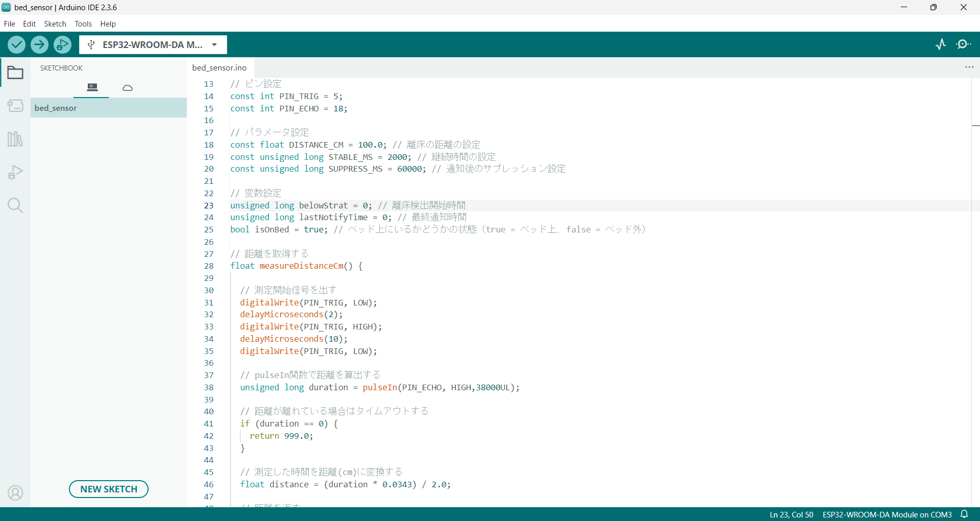Click the Ln 23, Col 50 cursor position

click(x=792, y=514)
